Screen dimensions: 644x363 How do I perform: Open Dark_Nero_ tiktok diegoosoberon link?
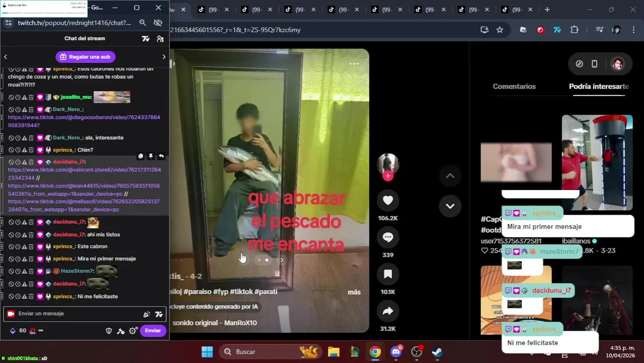[84, 122]
